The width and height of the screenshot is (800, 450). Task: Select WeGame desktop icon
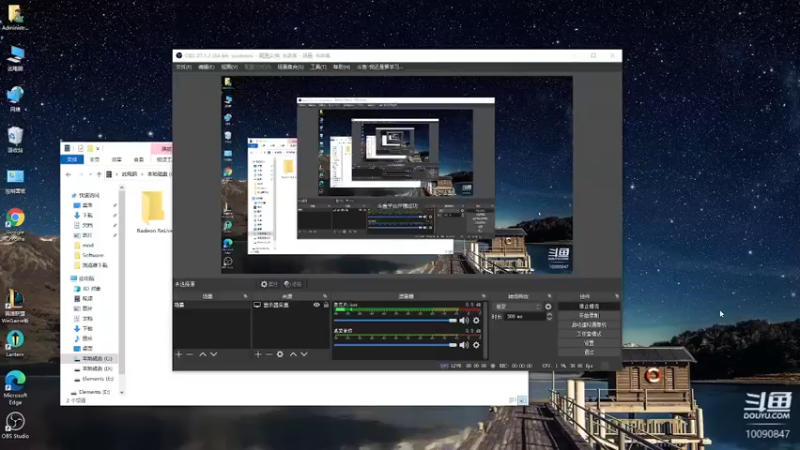click(x=15, y=306)
